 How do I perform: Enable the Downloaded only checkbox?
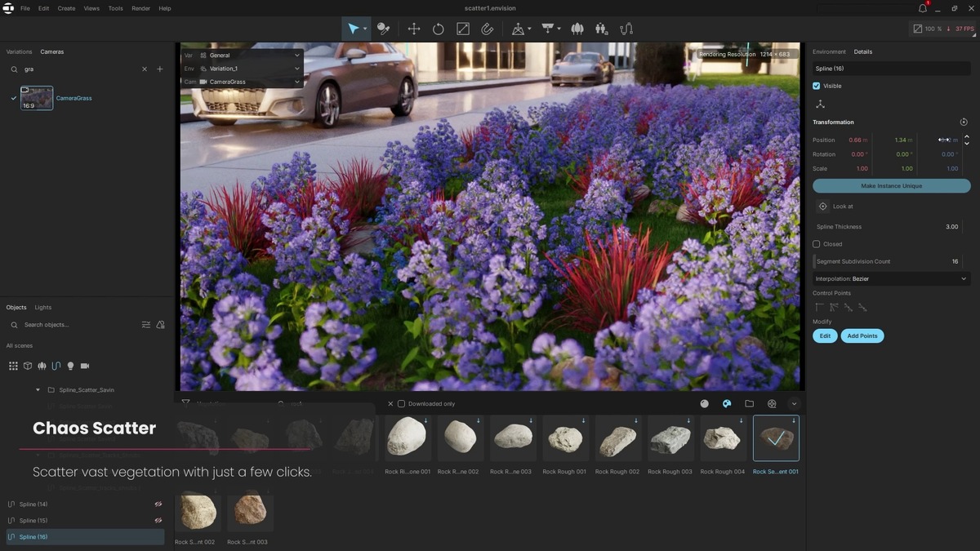click(401, 404)
